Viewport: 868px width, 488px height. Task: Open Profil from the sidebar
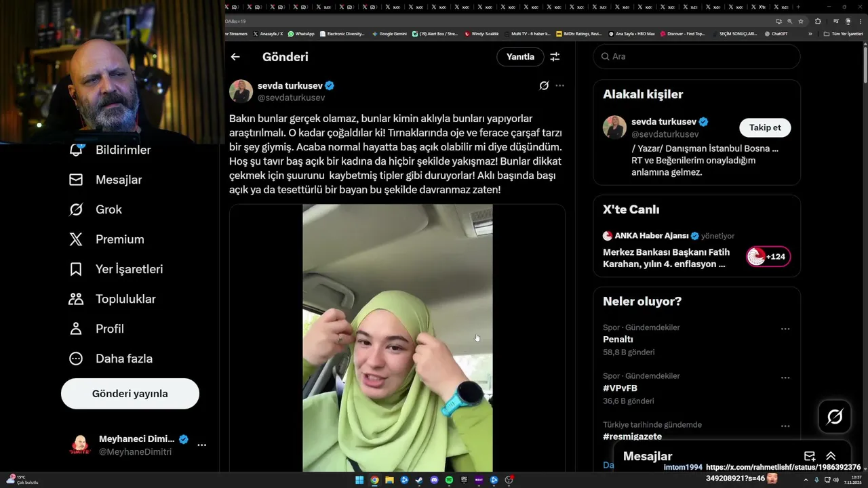(96, 329)
